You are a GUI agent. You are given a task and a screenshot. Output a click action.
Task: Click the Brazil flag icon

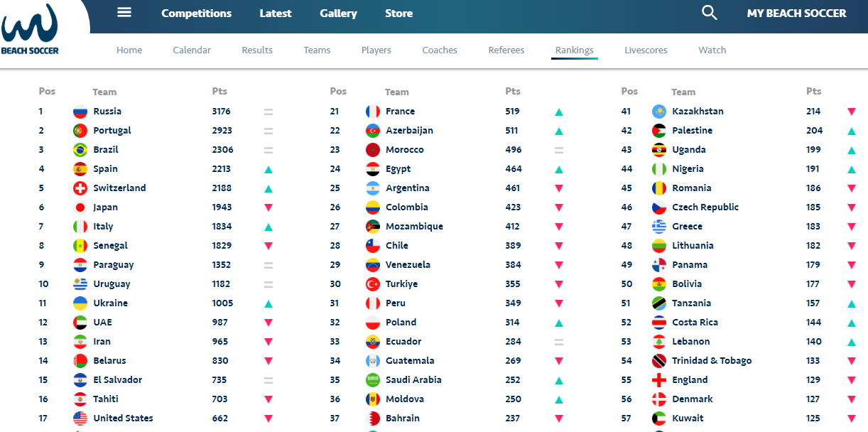pos(80,150)
